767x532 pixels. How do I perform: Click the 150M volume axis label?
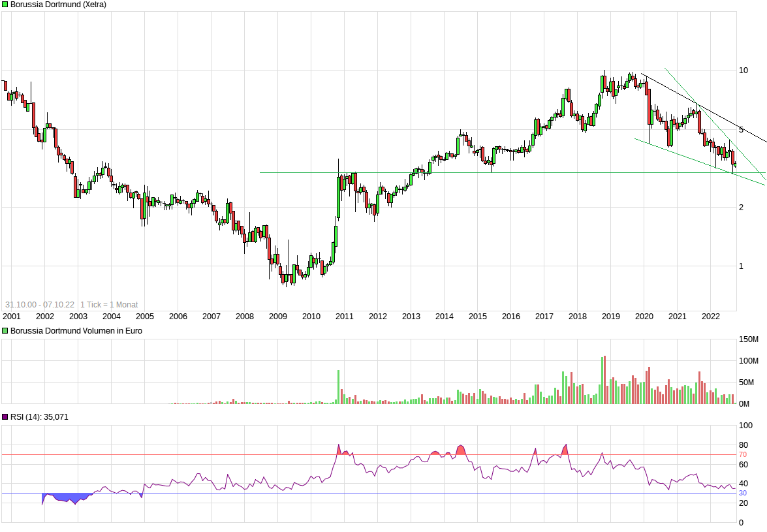click(x=748, y=339)
